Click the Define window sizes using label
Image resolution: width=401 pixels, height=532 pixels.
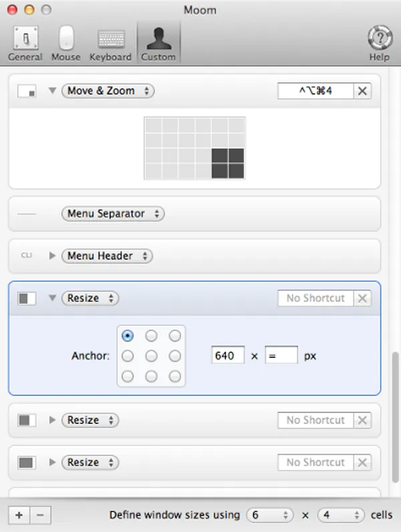[174, 515]
